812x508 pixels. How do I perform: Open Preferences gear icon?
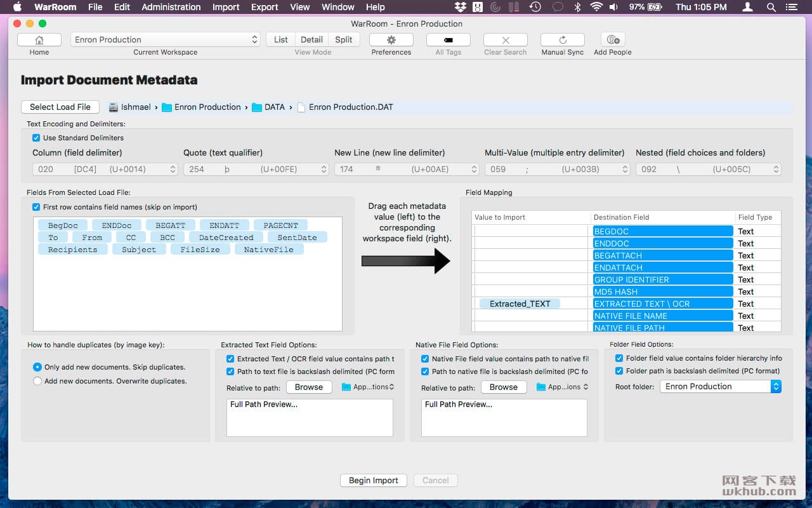click(x=391, y=39)
